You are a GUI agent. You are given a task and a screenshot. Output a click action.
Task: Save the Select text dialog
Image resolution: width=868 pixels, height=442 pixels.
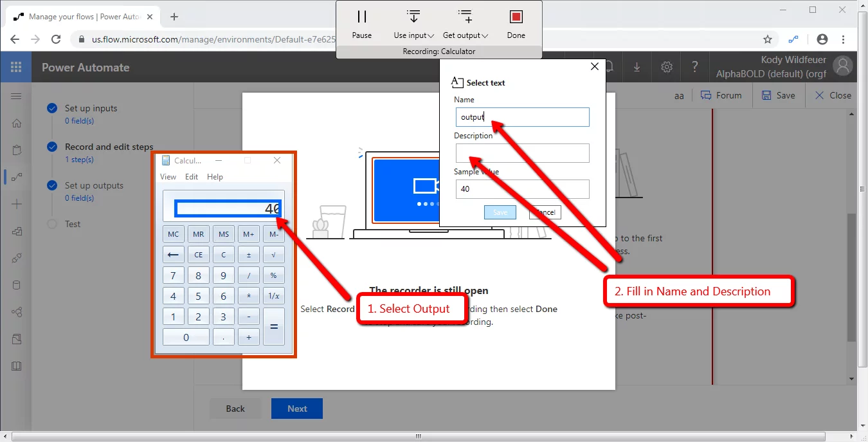coord(500,212)
